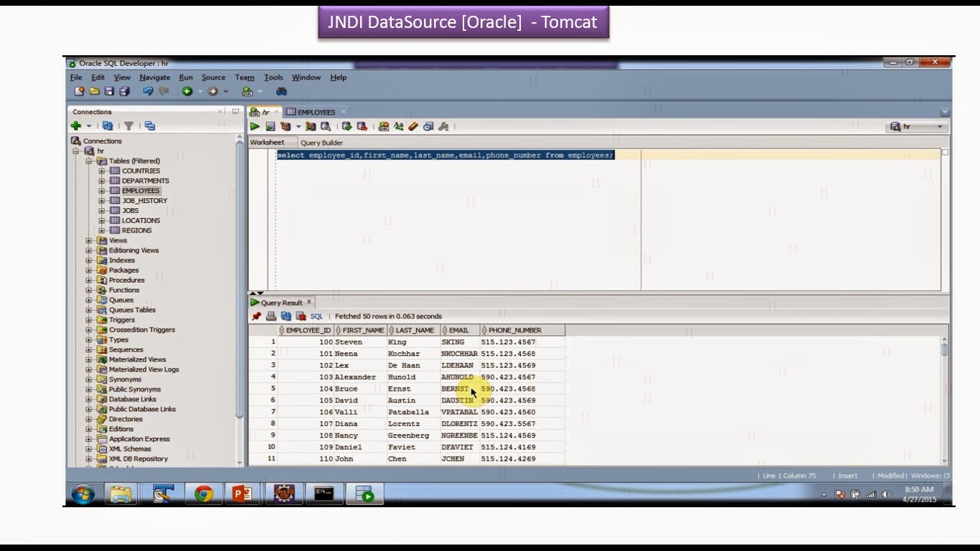
Task: Collapse the Tables (Filtered) node
Action: pos(89,161)
